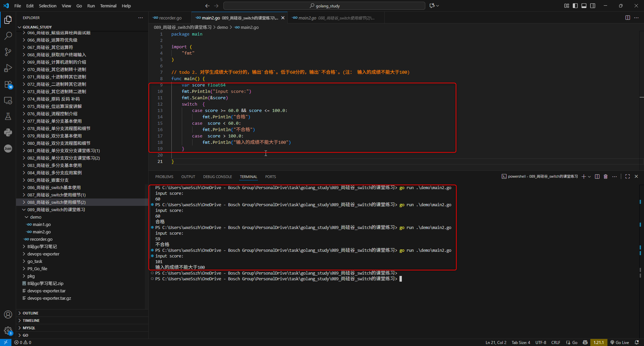Switch to the recorder.go editor tab
This screenshot has width=644, height=346.
coord(170,18)
